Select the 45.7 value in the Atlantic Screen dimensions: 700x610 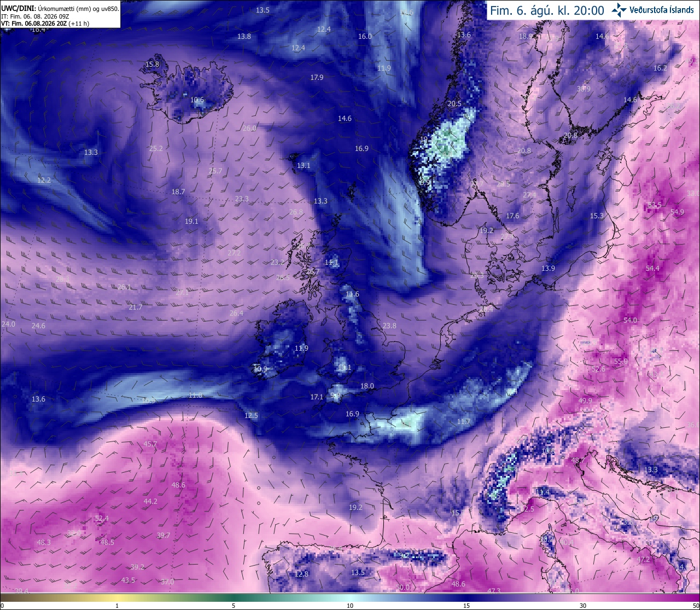pyautogui.click(x=150, y=444)
